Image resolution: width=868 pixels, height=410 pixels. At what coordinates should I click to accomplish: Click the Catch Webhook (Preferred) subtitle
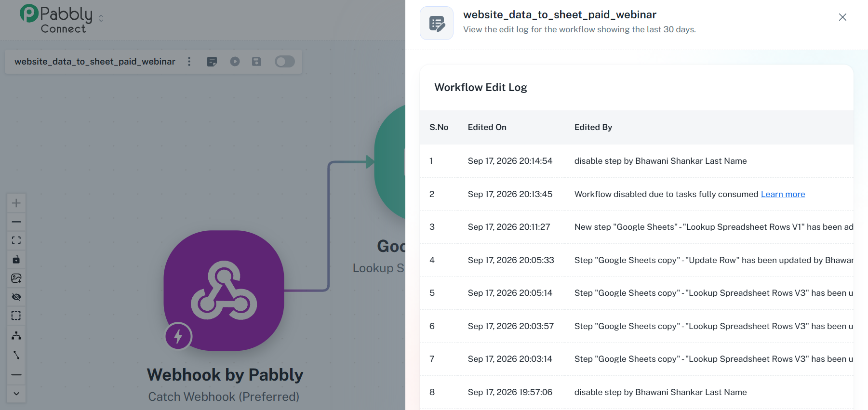[x=224, y=397]
